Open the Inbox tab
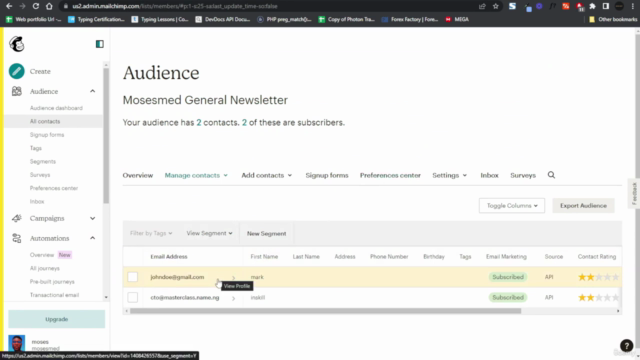 coord(489,175)
